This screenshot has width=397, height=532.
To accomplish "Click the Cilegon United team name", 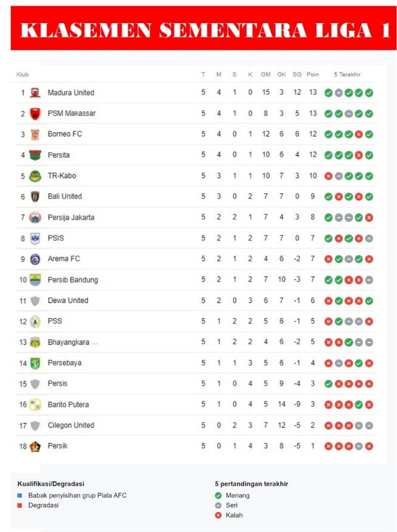I will [x=71, y=425].
